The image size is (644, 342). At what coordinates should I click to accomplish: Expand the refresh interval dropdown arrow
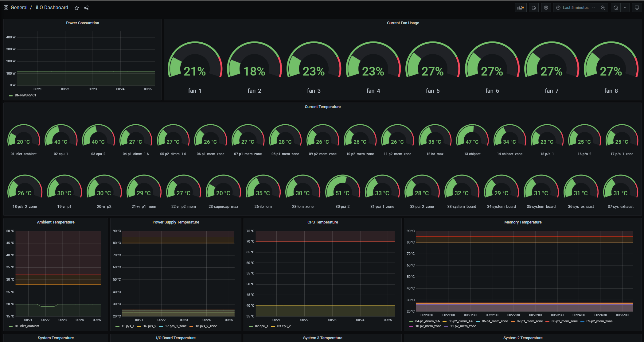point(625,8)
